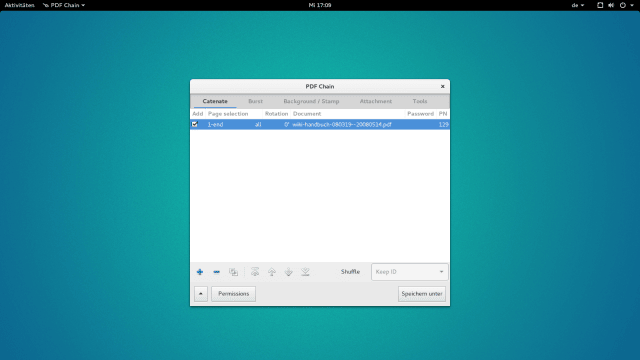This screenshot has width=640, height=360.
Task: Click the 129 page count cell
Action: tap(444, 124)
